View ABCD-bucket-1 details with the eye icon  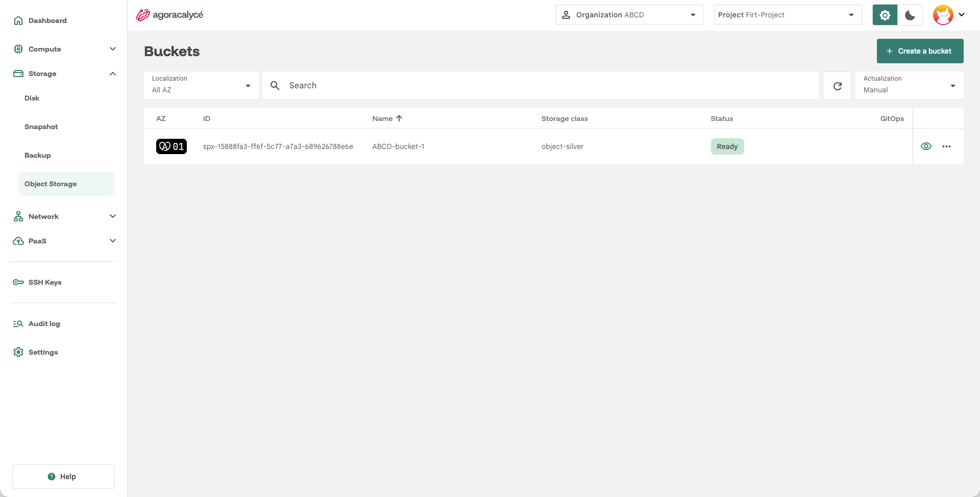(926, 146)
